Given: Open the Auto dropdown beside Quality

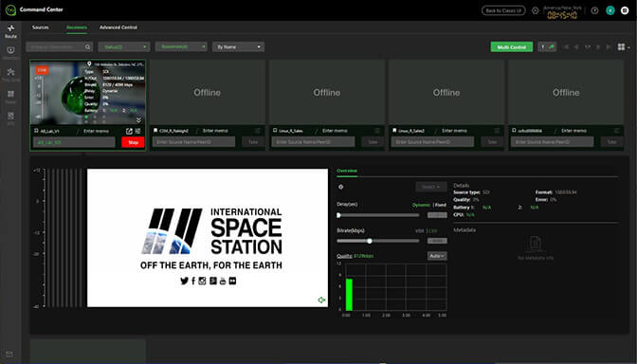Looking at the screenshot, I should [437, 256].
